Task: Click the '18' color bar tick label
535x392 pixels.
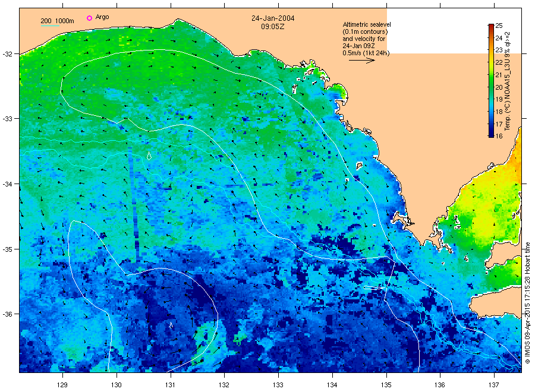Action: 499,112
